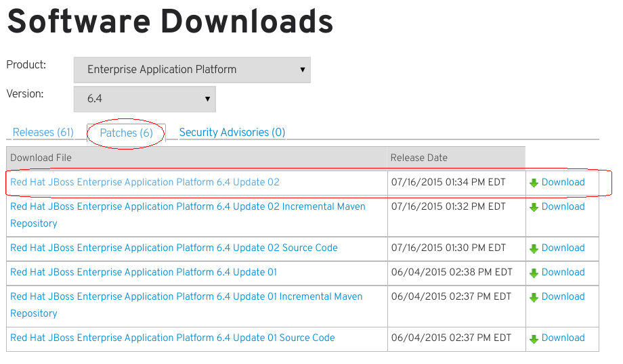The height and width of the screenshot is (364, 623).
Task: Click the Version: label
Action: (25, 94)
